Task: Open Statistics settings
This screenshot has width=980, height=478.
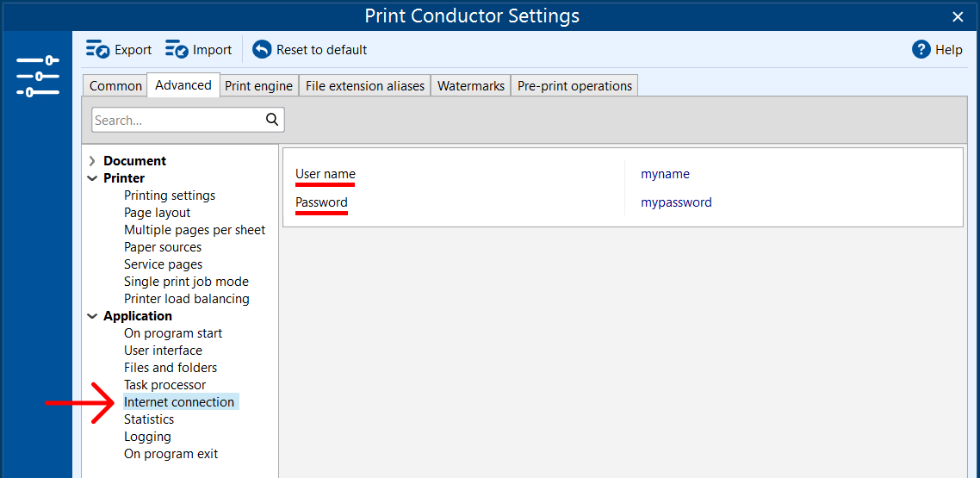Action: coord(149,419)
